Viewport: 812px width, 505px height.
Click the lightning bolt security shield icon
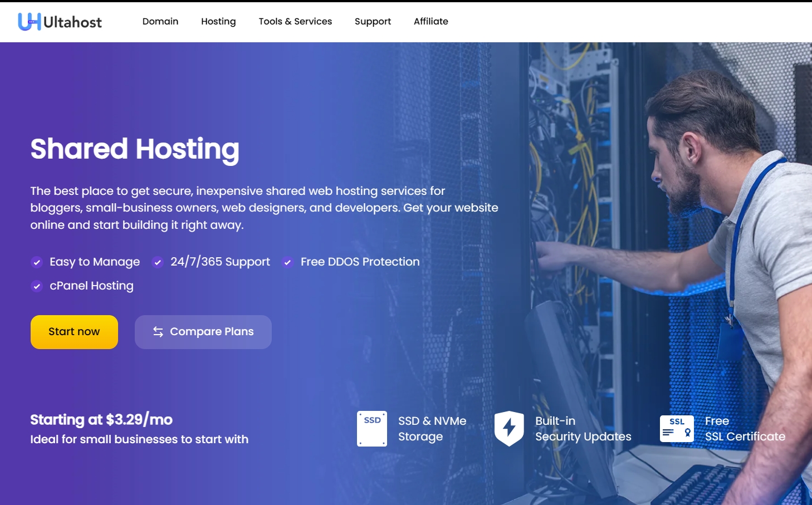509,428
